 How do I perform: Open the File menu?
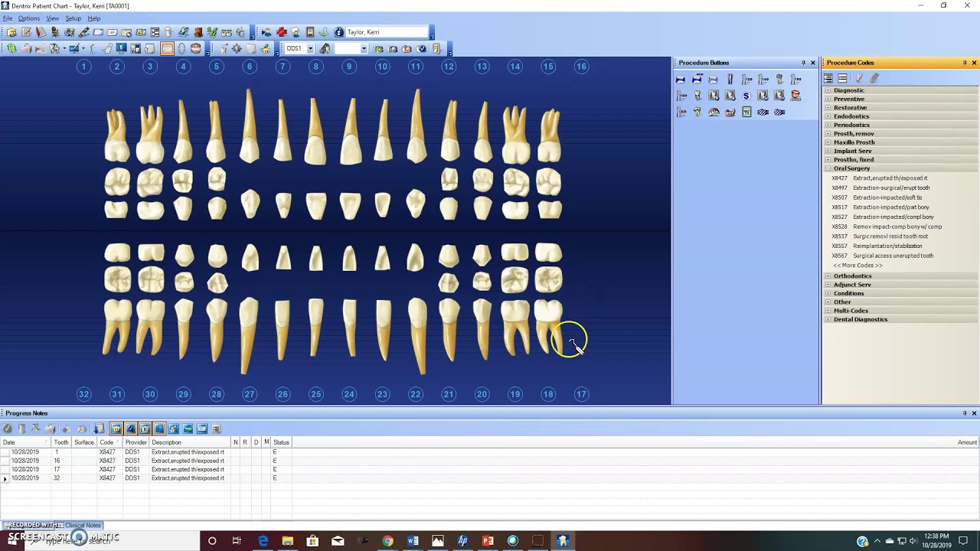(8, 18)
